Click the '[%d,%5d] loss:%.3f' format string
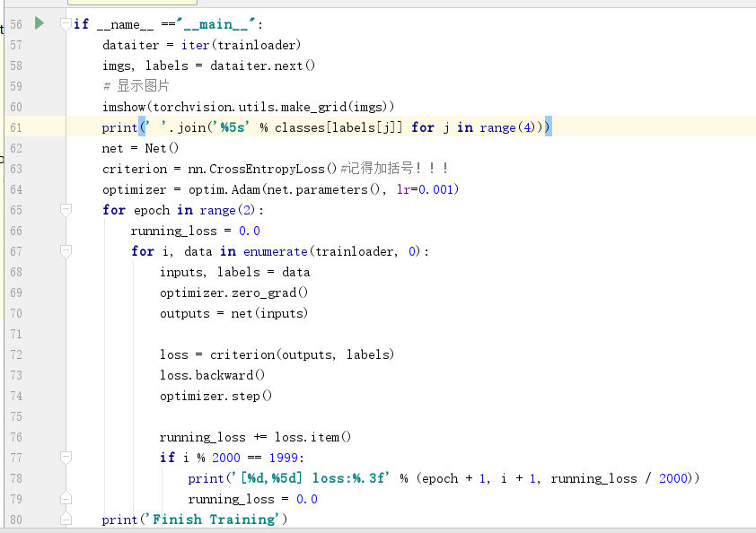756x533 pixels. (312, 478)
